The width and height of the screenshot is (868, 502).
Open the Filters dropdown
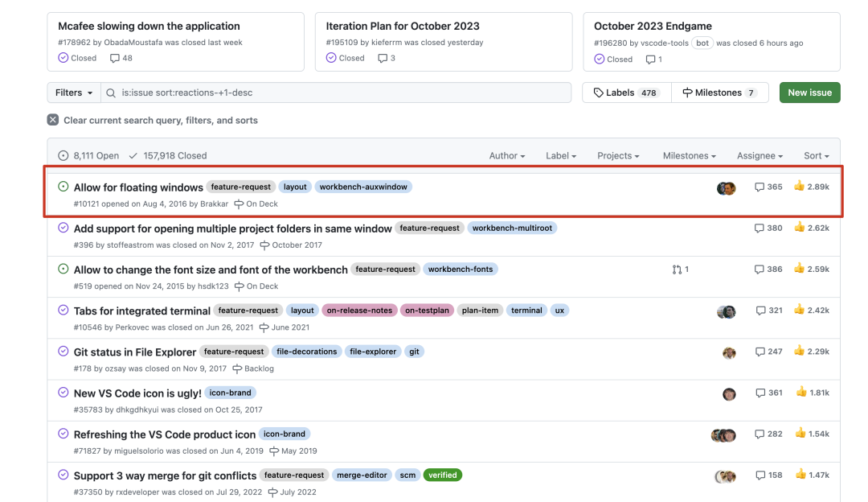pyautogui.click(x=74, y=93)
